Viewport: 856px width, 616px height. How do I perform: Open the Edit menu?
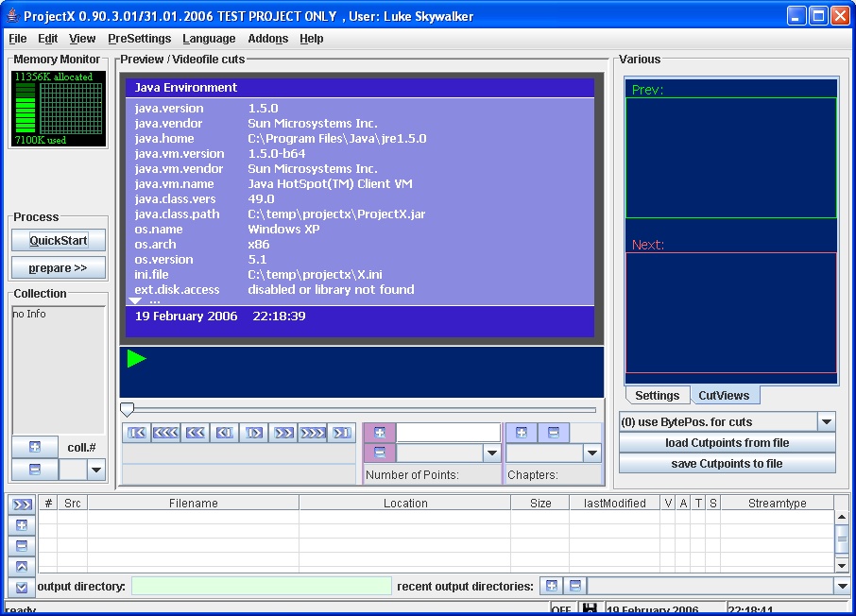[47, 39]
